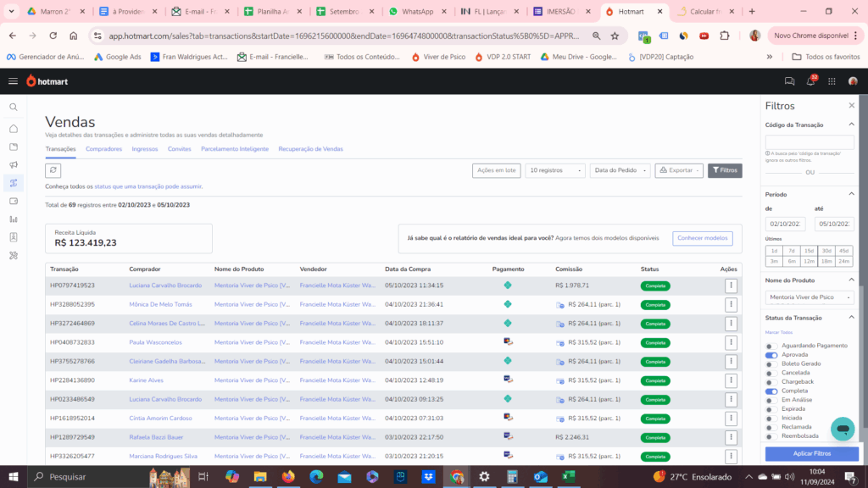This screenshot has width=868, height=488.
Task: Switch to the WhatsApp browser tab
Action: (417, 11)
